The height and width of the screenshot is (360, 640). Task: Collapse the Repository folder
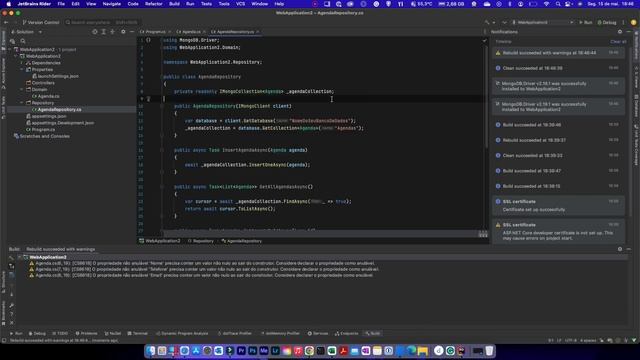click(22, 103)
